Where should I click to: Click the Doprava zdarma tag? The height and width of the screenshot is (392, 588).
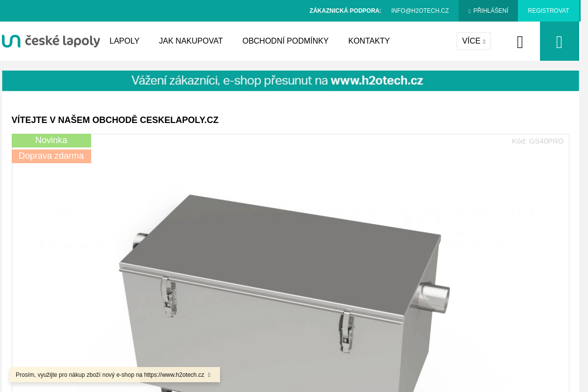click(51, 156)
